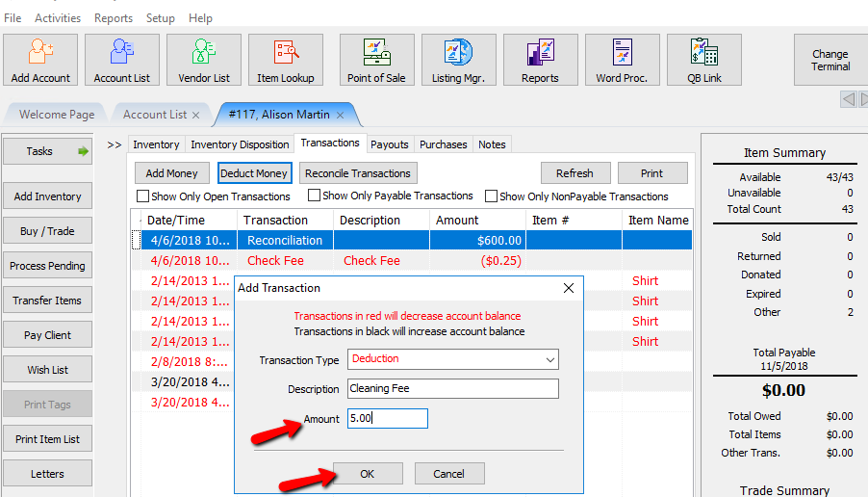Click the Letters sidebar button
This screenshot has width=868, height=497.
[x=47, y=474]
